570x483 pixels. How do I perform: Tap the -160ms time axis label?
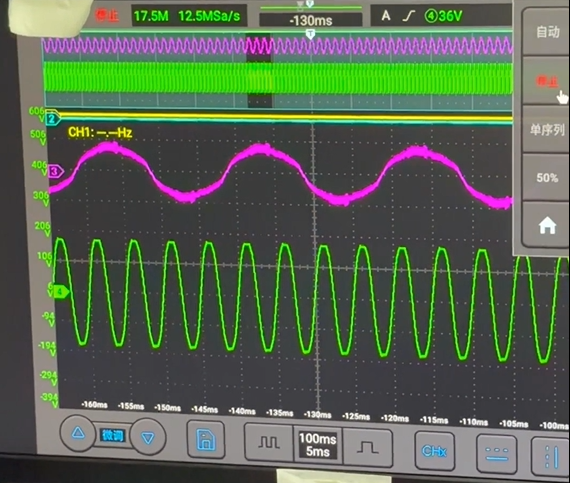pos(95,404)
